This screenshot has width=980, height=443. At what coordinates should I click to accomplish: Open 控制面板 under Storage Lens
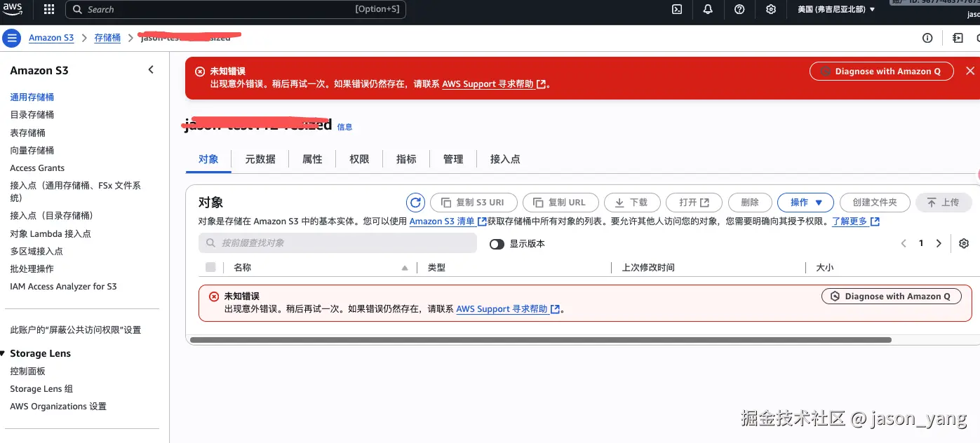point(27,372)
